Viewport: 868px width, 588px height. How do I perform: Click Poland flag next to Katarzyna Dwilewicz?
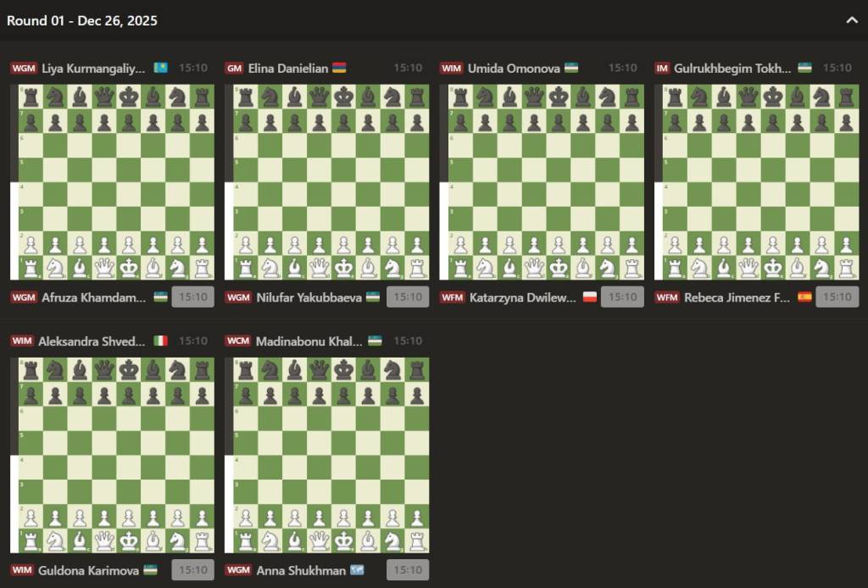pos(590,297)
